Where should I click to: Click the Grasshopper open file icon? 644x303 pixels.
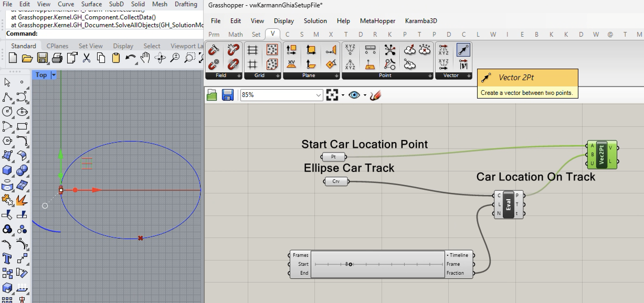click(212, 95)
